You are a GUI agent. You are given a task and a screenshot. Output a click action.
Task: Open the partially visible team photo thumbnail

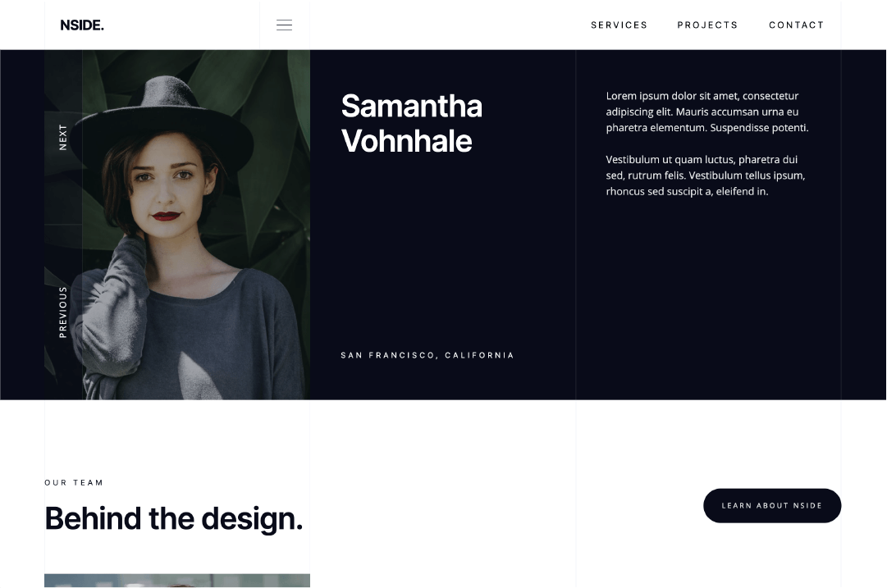pos(177,581)
